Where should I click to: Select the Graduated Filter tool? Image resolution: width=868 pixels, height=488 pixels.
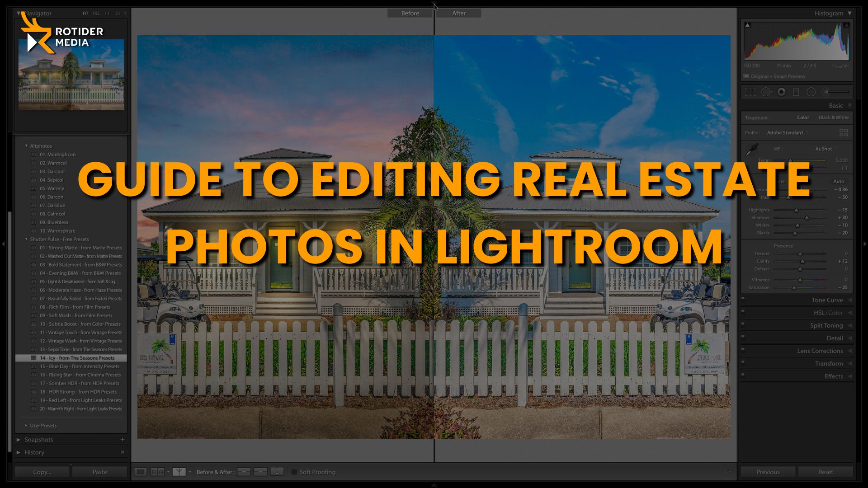click(x=796, y=92)
